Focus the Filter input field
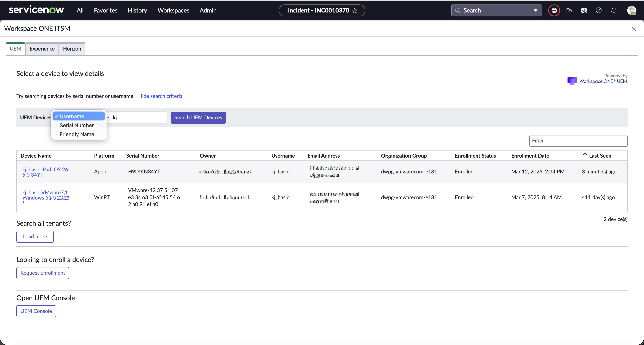644x345 pixels. click(578, 141)
